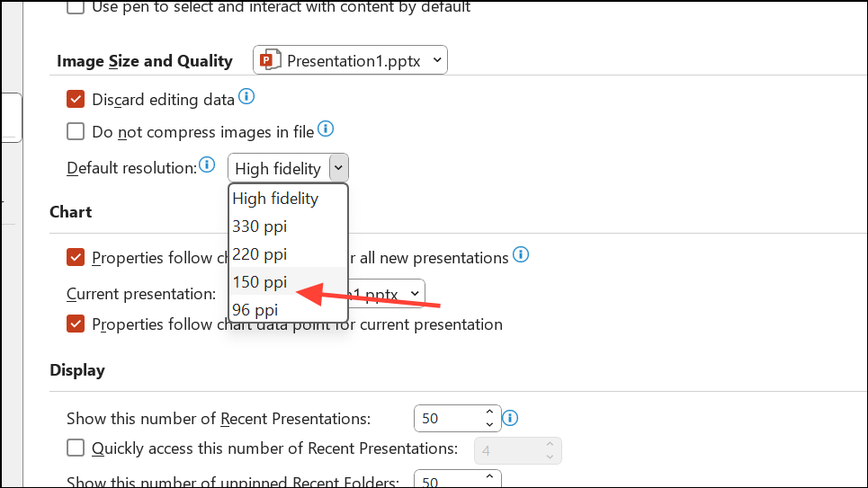The height and width of the screenshot is (488, 868).
Task: Select High fidelity list option
Action: (275, 198)
